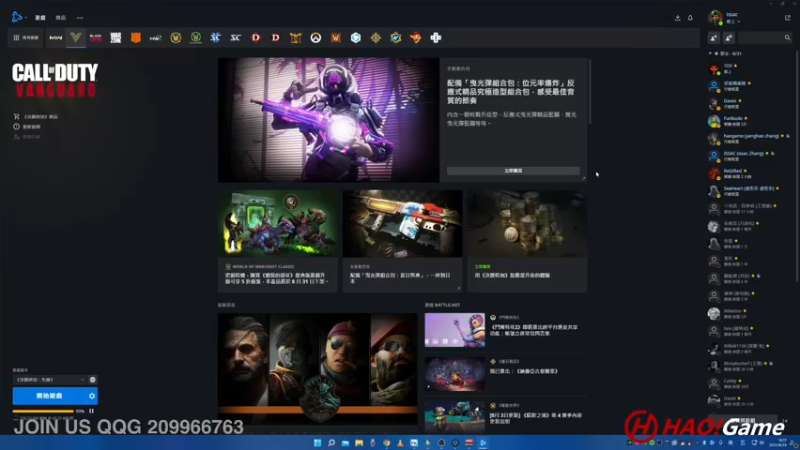Open chat with friend Funksolo
Screen dimensions: 800x450
(748, 121)
